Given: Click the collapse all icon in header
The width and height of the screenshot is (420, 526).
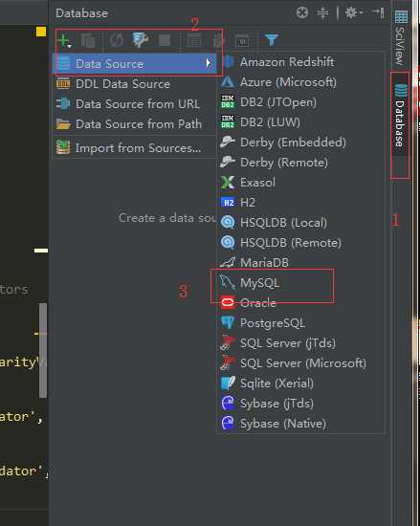Looking at the screenshot, I should click(322, 12).
